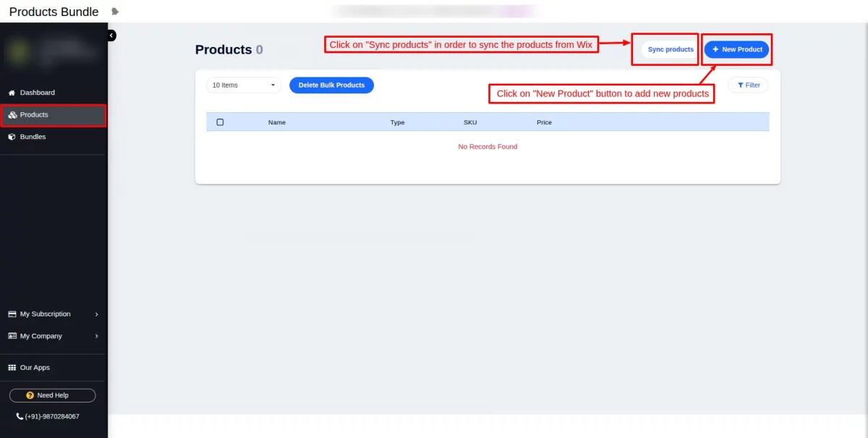Click the Our Apps grid icon
Image resolution: width=868 pixels, height=438 pixels.
12,368
